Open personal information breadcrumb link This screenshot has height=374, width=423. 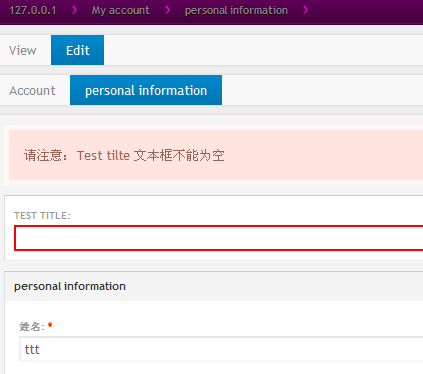(236, 10)
